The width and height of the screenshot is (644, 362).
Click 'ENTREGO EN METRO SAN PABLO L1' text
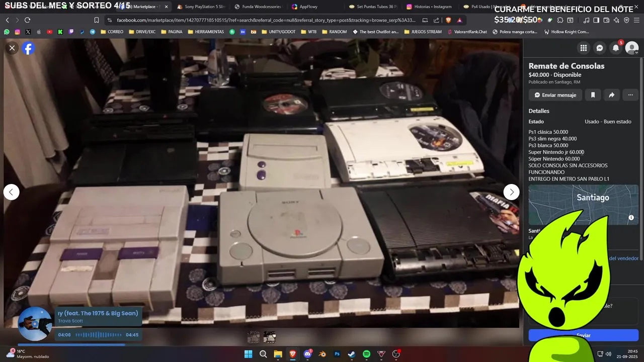click(x=569, y=179)
